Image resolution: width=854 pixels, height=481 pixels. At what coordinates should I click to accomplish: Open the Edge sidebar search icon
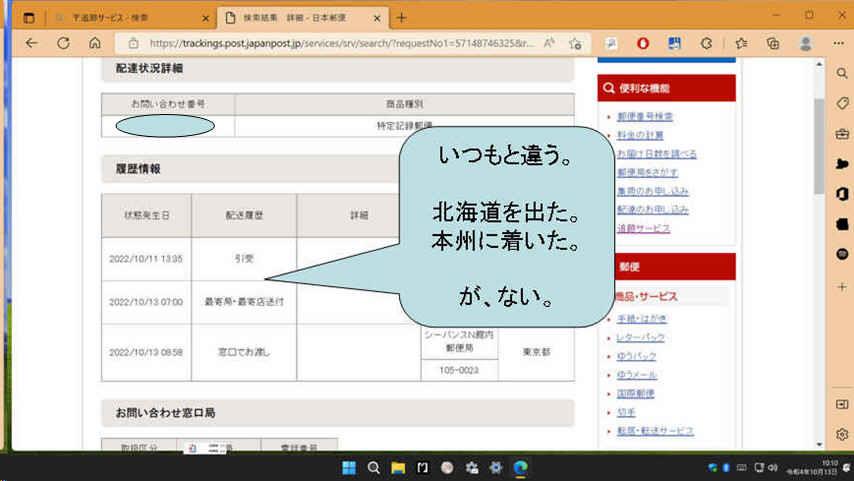842,74
